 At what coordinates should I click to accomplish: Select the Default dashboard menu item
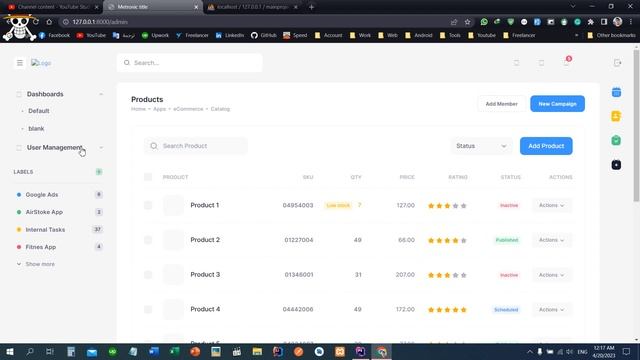pyautogui.click(x=39, y=111)
